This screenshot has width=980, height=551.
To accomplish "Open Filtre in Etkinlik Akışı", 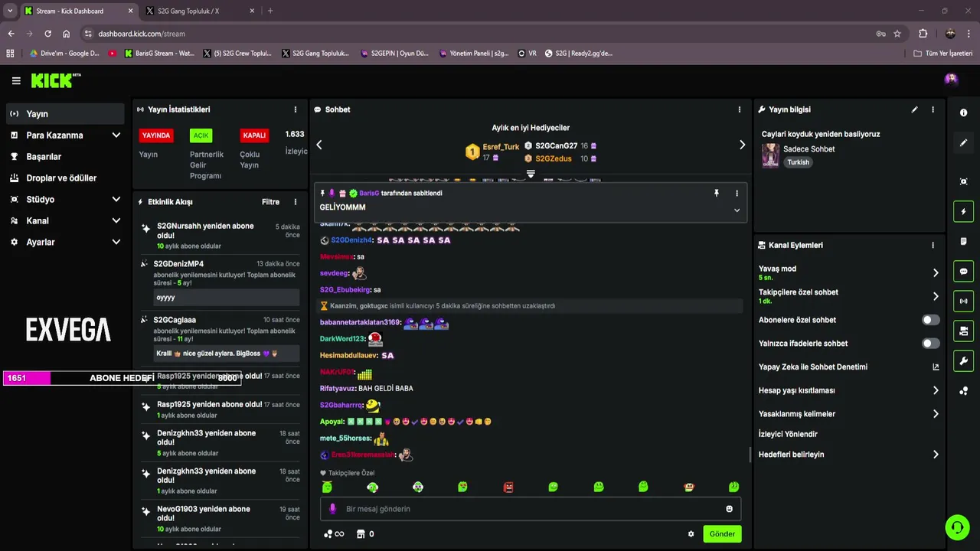I will (270, 202).
